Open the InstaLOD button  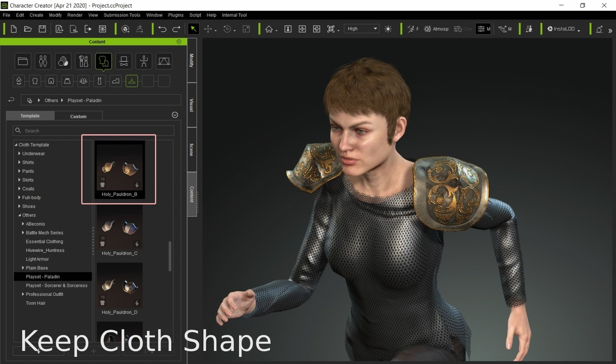(x=563, y=29)
